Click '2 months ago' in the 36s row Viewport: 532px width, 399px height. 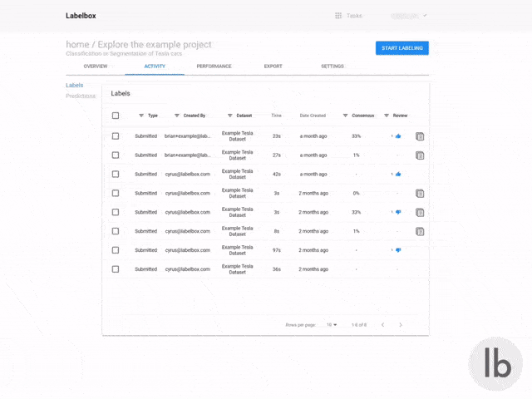pyautogui.click(x=313, y=269)
